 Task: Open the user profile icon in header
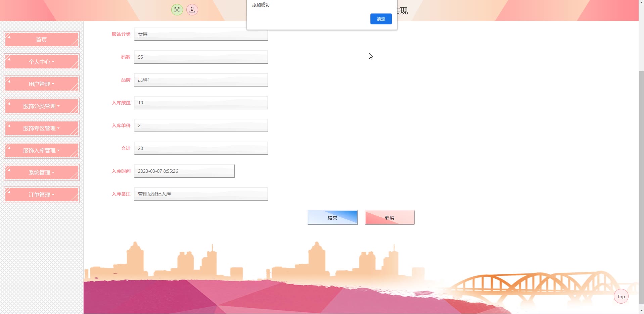pos(192,10)
